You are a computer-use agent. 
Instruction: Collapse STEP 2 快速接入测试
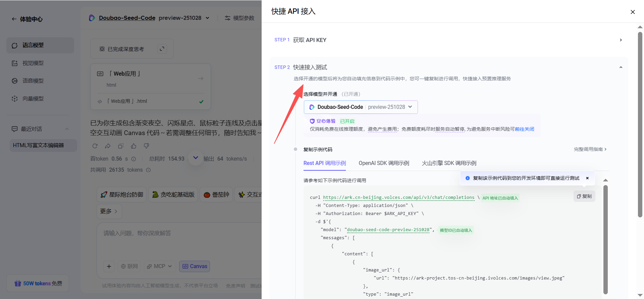pos(621,67)
